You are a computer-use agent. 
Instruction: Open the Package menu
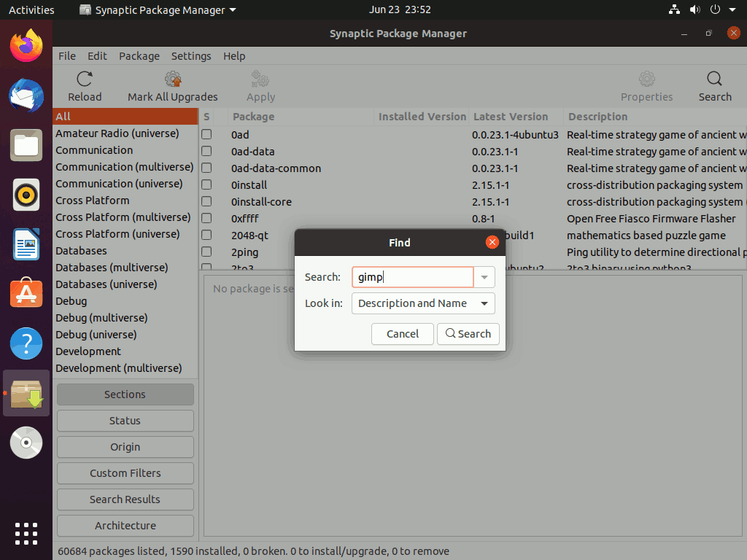click(139, 56)
